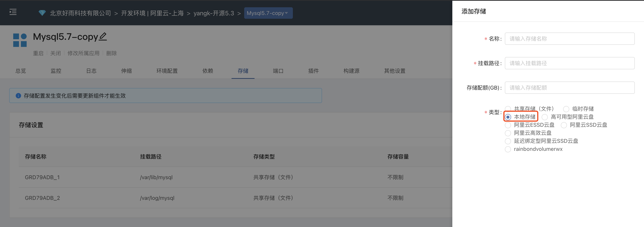Click the blue diamond logo icon

click(42, 13)
